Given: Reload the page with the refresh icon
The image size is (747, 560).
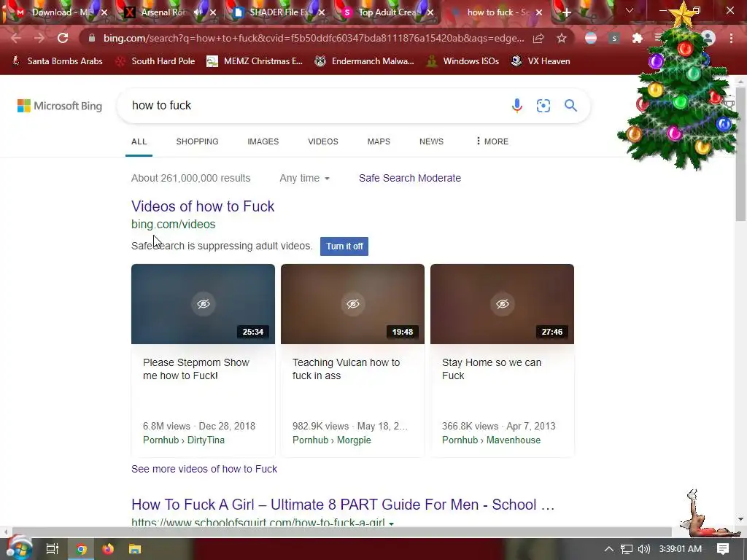Looking at the screenshot, I should click(x=63, y=38).
